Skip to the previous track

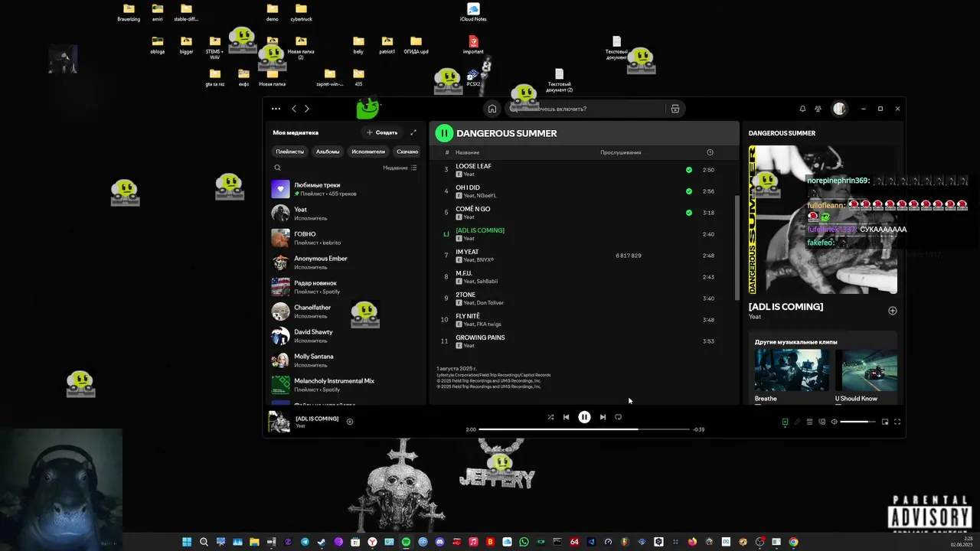(x=567, y=417)
